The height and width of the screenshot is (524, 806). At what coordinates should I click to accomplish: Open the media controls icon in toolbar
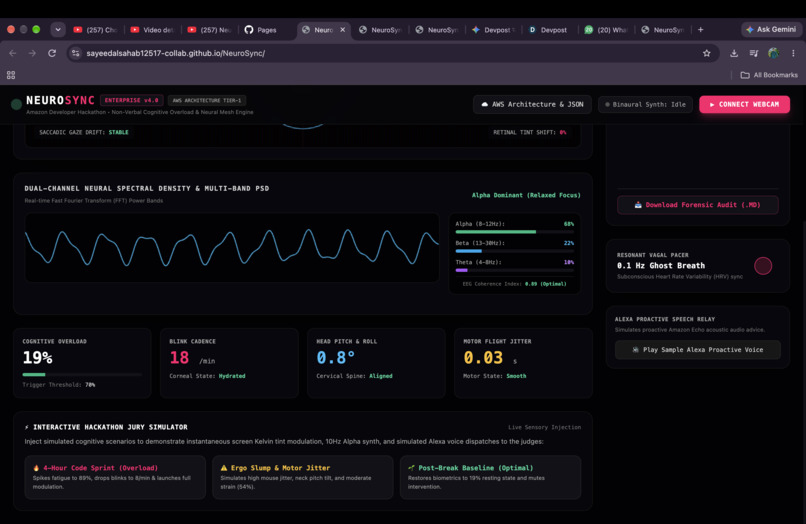pyautogui.click(x=754, y=53)
